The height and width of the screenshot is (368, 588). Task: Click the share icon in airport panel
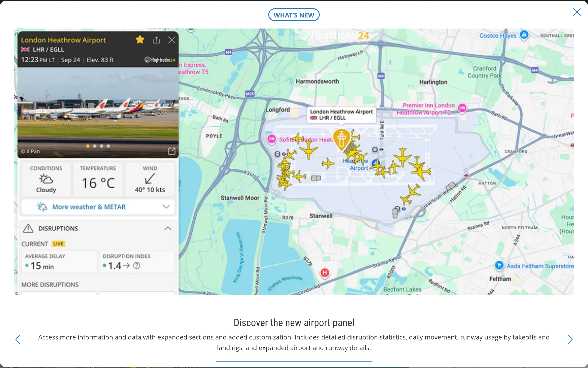(x=156, y=40)
